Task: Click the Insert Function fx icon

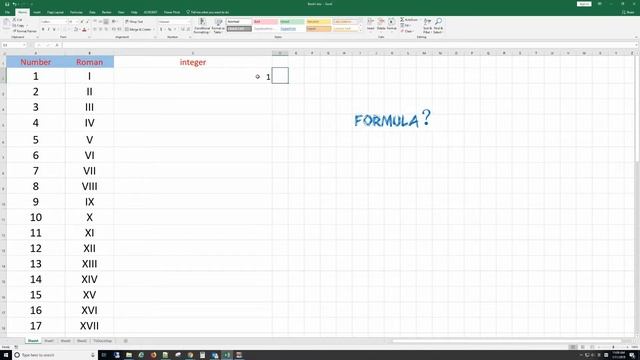Action: [57, 45]
